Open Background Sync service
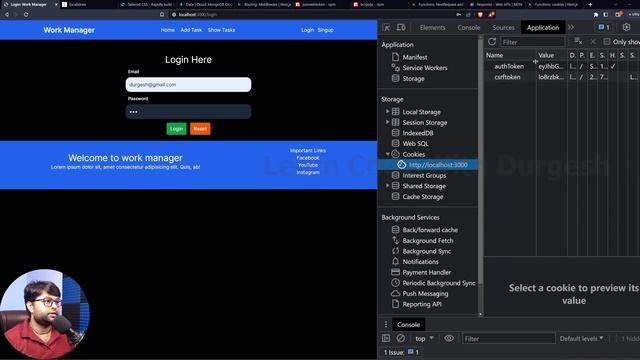Screen dimensions: 640x360 point(427,251)
